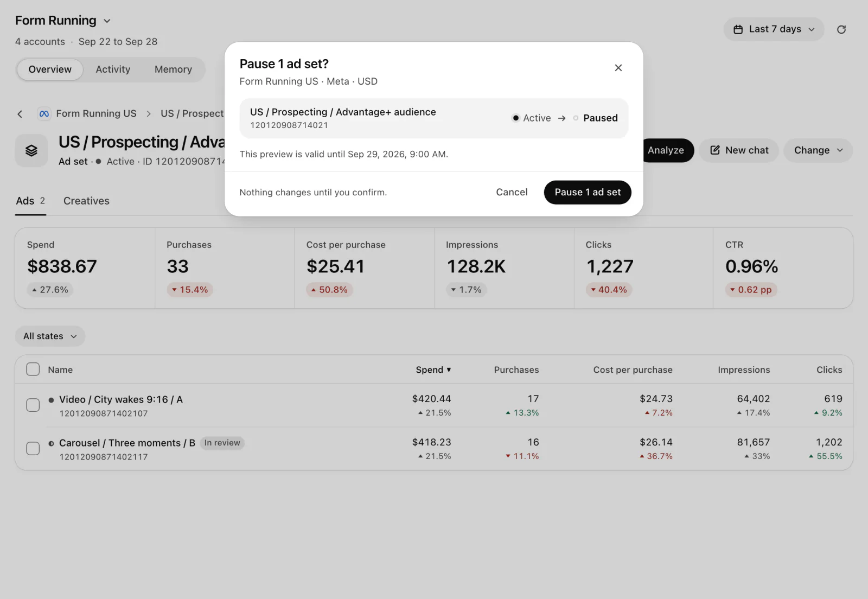Click the 0.96% CTR metric card
Image resolution: width=868 pixels, height=599 pixels.
point(783,268)
